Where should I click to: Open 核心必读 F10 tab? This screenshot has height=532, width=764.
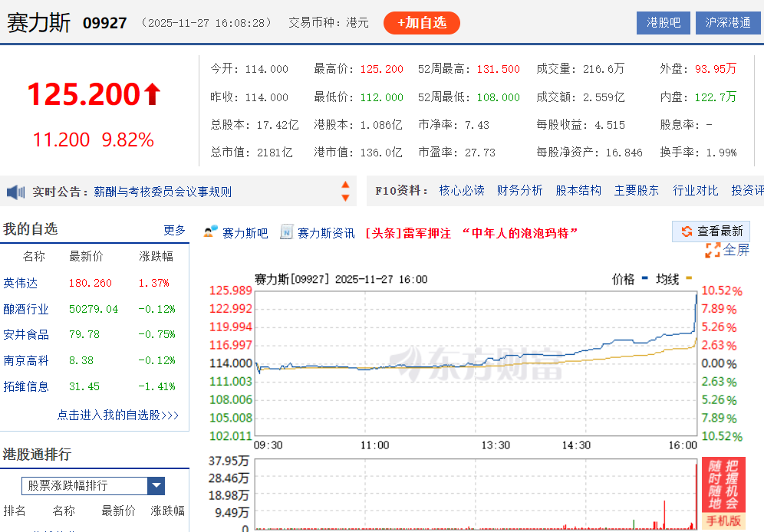coord(462,190)
